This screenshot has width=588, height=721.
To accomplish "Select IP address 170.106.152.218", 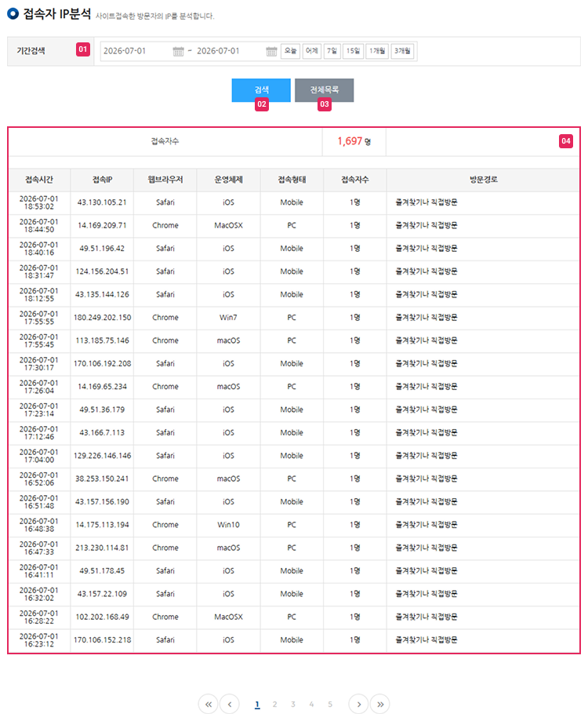I will (x=102, y=639).
